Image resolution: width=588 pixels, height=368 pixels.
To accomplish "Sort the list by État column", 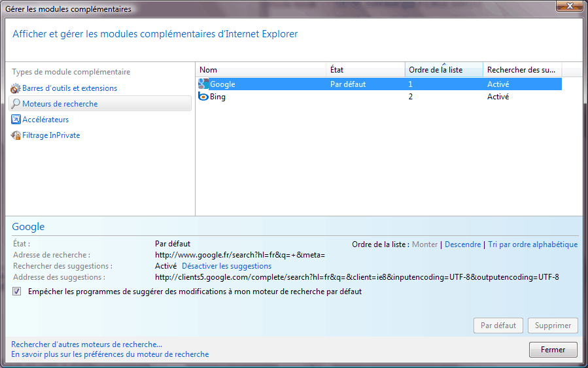I will (365, 70).
